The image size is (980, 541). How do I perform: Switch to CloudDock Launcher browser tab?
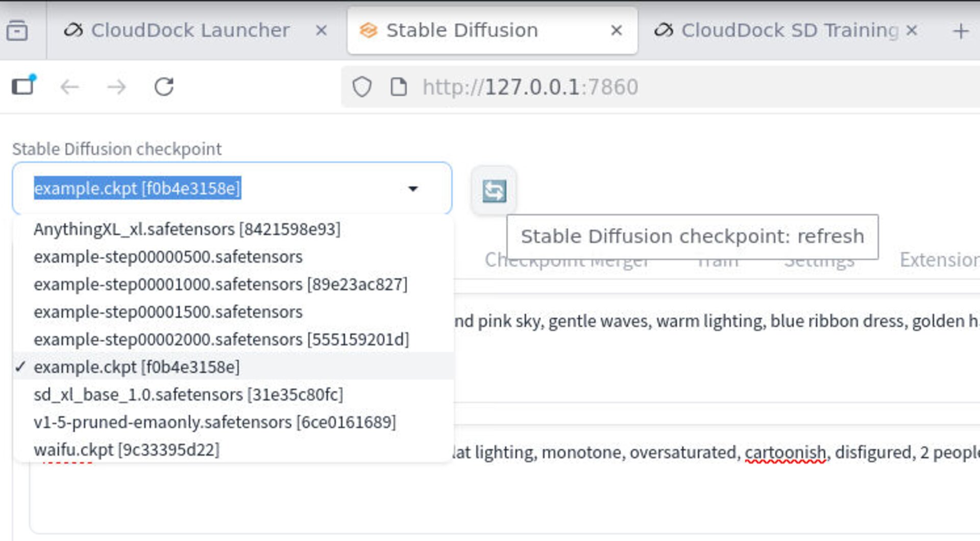pyautogui.click(x=190, y=31)
